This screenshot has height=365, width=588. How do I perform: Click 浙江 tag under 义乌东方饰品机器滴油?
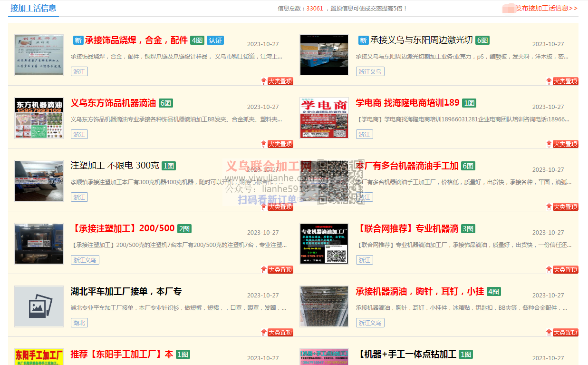(79, 135)
